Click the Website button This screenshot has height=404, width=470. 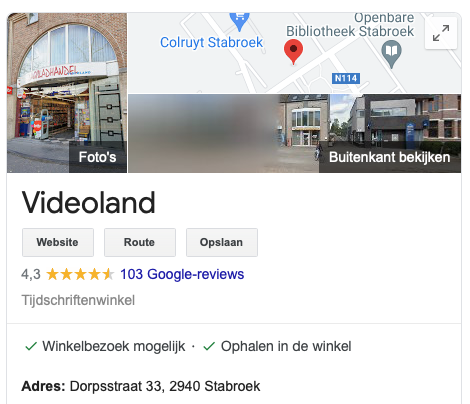(x=58, y=242)
